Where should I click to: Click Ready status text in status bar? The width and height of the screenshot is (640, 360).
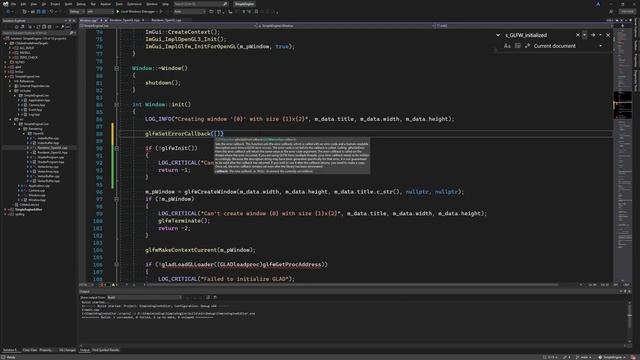(x=11, y=357)
